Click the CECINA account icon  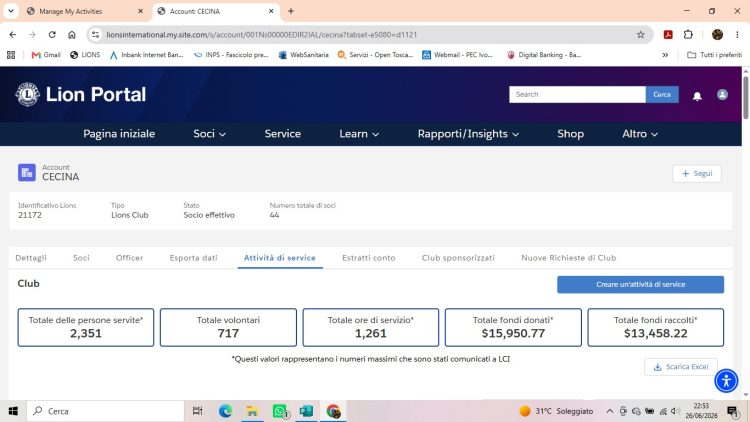[27, 173]
